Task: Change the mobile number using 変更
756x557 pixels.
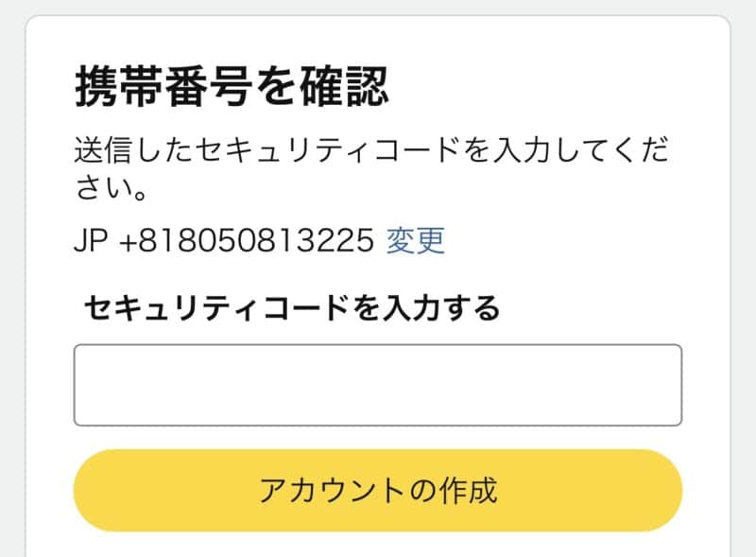Action: (415, 241)
